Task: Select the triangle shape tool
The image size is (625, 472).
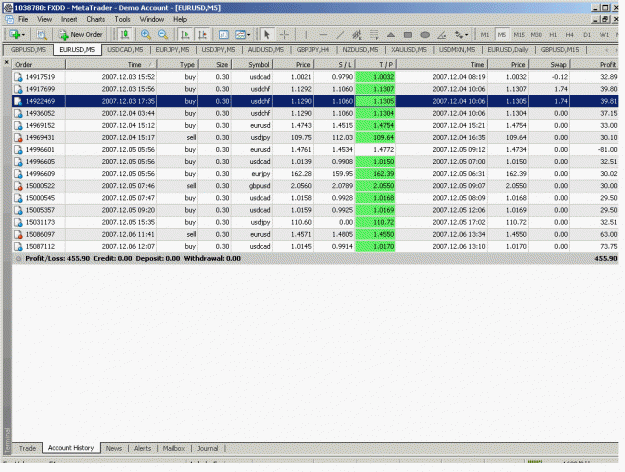Action: 391,35
